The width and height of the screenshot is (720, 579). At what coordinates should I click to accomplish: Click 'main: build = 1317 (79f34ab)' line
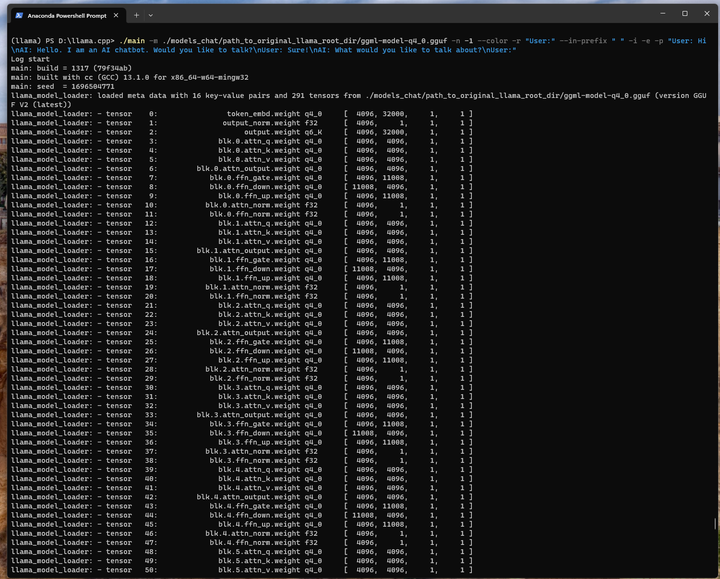coord(71,68)
